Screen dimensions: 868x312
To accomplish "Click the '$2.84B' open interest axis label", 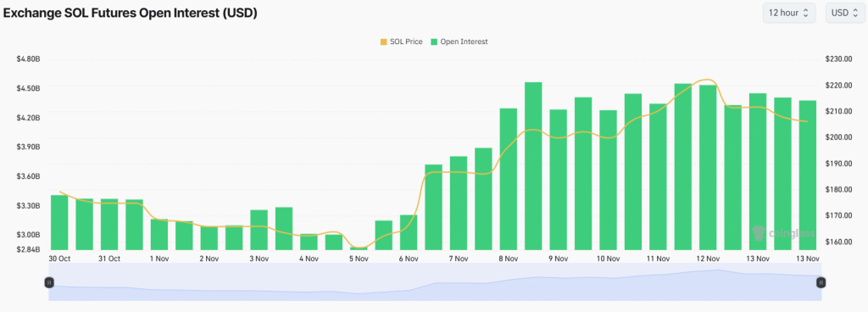I will pos(28,249).
